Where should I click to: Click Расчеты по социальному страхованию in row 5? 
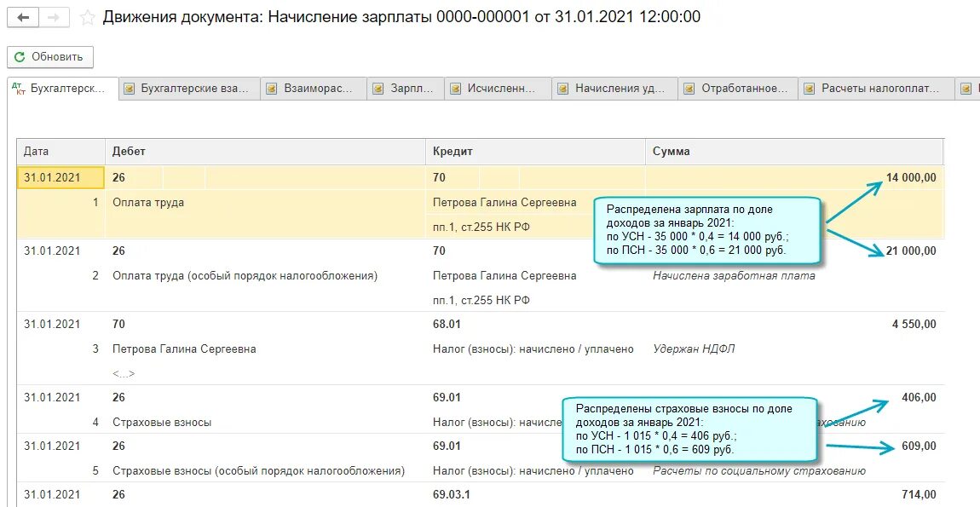click(759, 470)
